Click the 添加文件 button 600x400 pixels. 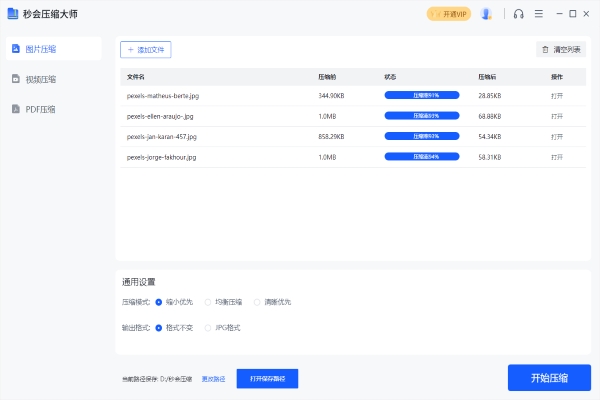[145, 49]
